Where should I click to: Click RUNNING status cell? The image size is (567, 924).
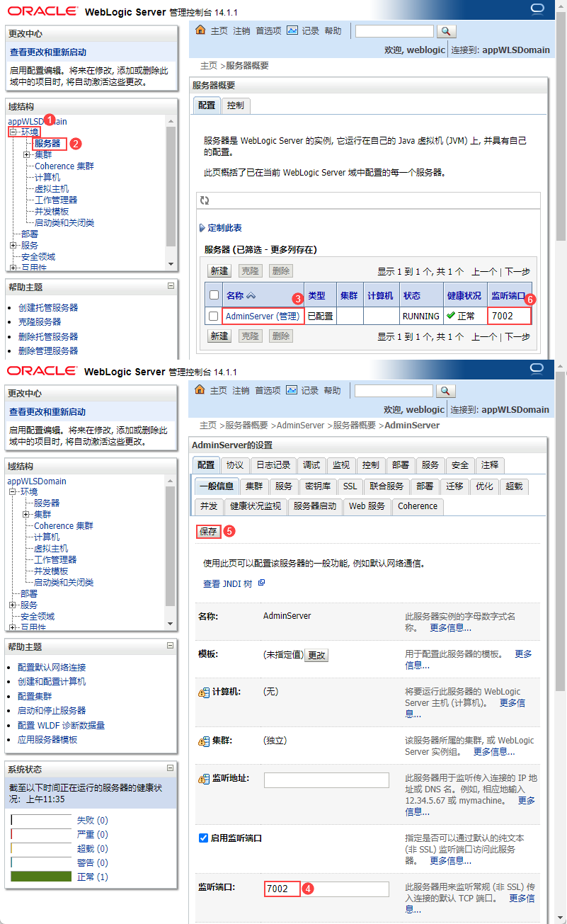420,316
